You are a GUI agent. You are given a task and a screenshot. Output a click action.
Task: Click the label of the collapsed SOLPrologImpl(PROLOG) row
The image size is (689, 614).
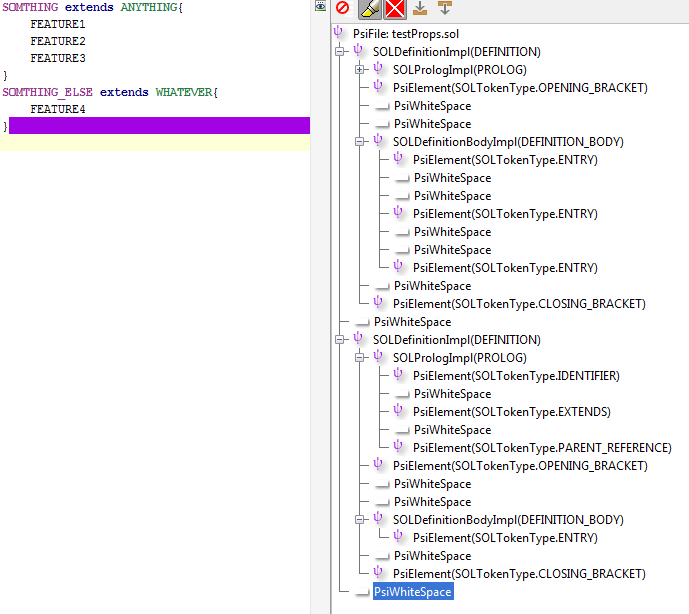tap(460, 70)
